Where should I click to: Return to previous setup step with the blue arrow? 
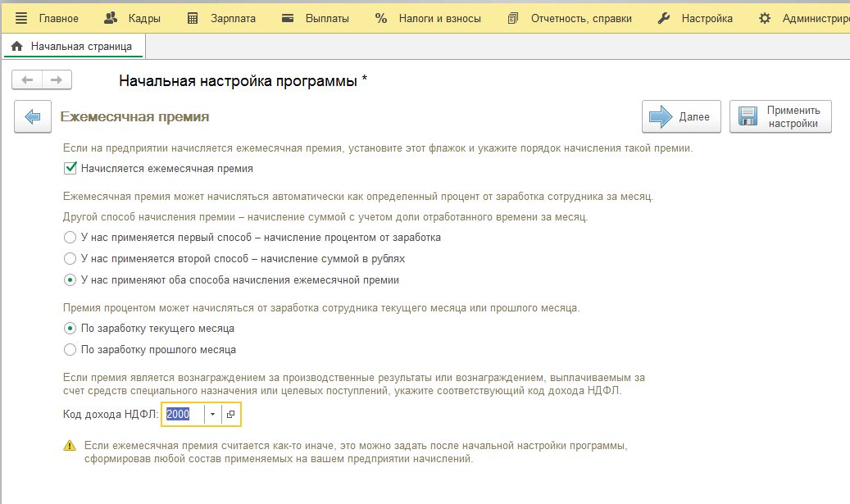pos(33,116)
